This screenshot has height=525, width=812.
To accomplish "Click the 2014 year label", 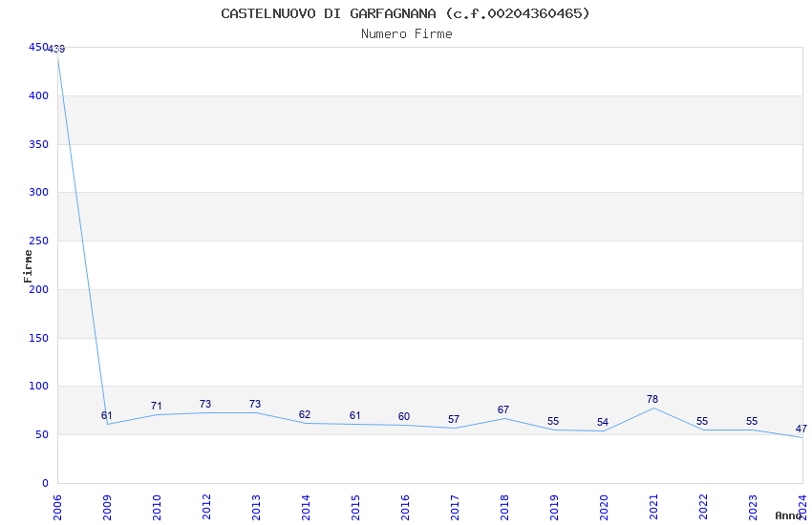I will click(306, 507).
